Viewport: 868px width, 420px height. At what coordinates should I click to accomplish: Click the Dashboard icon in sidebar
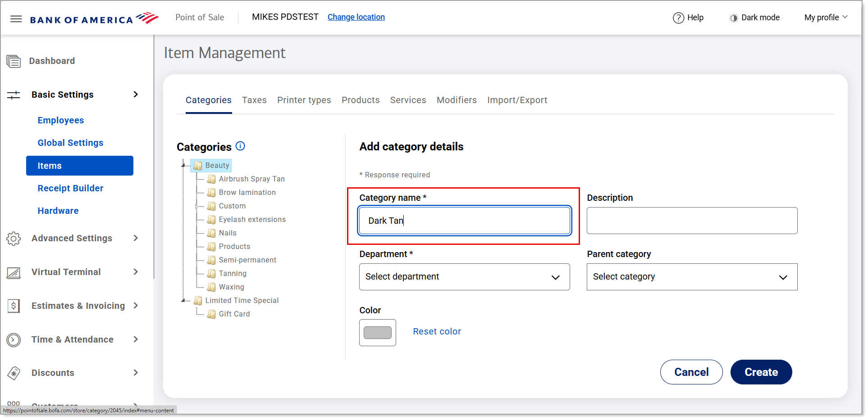click(14, 61)
